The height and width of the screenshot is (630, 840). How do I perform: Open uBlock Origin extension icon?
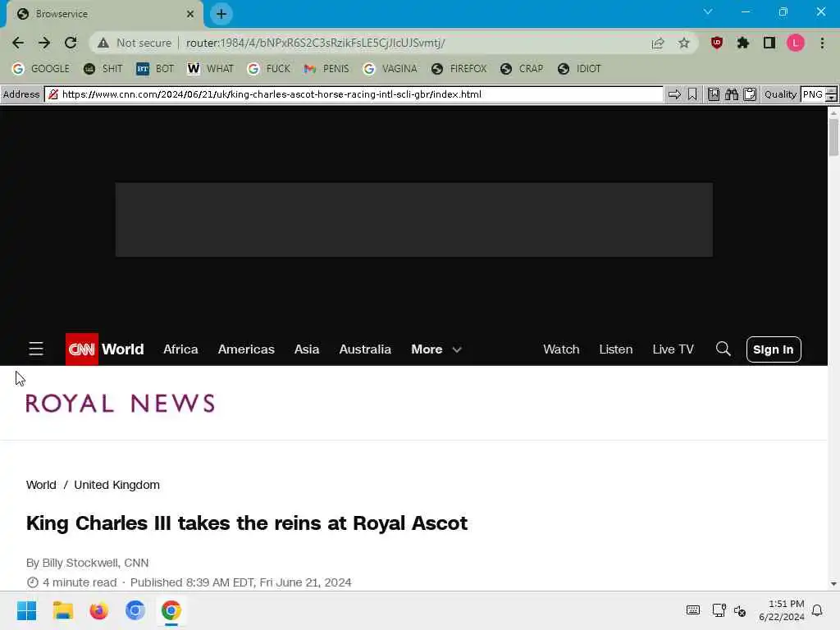click(x=717, y=43)
